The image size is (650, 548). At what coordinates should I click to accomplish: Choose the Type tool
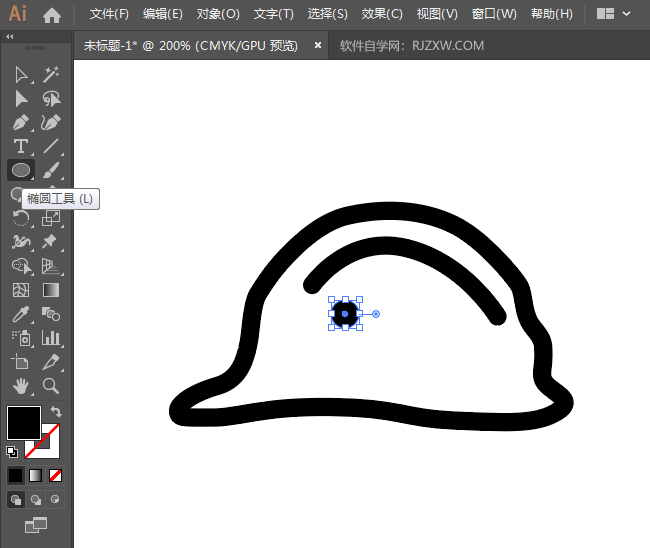coord(21,147)
